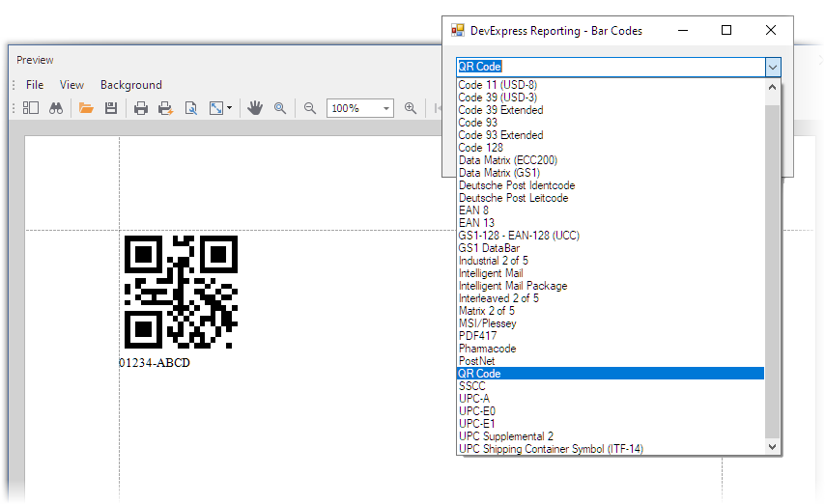
Task: Click the list scrollbar up arrow
Action: point(773,87)
